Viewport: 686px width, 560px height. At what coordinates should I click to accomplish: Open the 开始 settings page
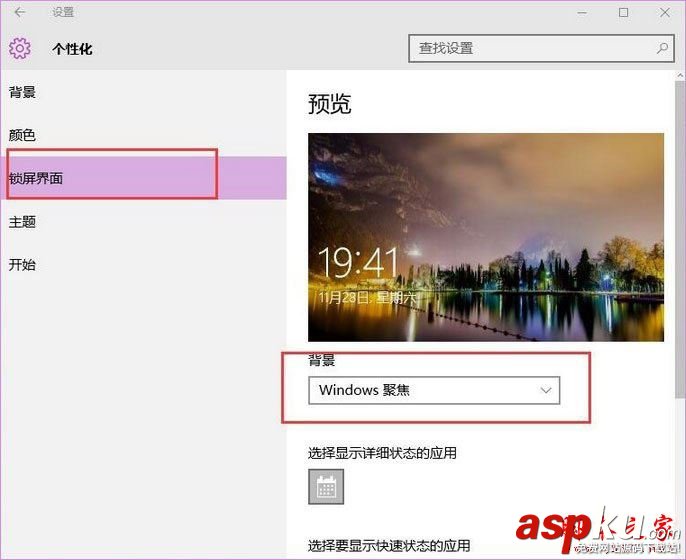point(22,265)
